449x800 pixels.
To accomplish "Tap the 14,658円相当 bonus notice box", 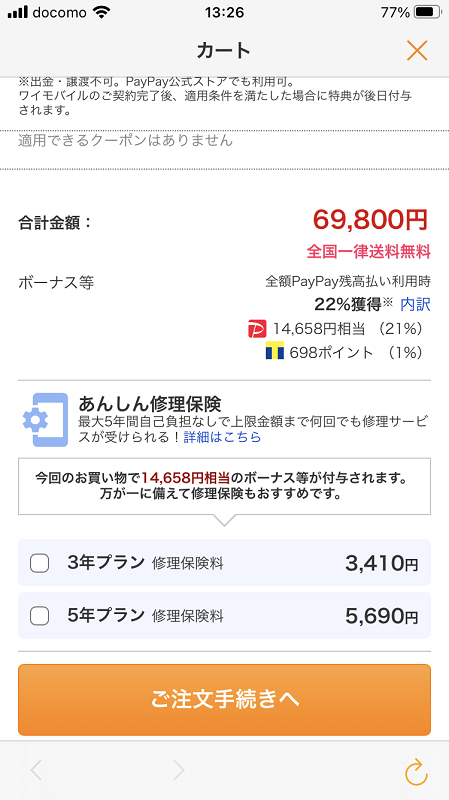I will coord(224,486).
